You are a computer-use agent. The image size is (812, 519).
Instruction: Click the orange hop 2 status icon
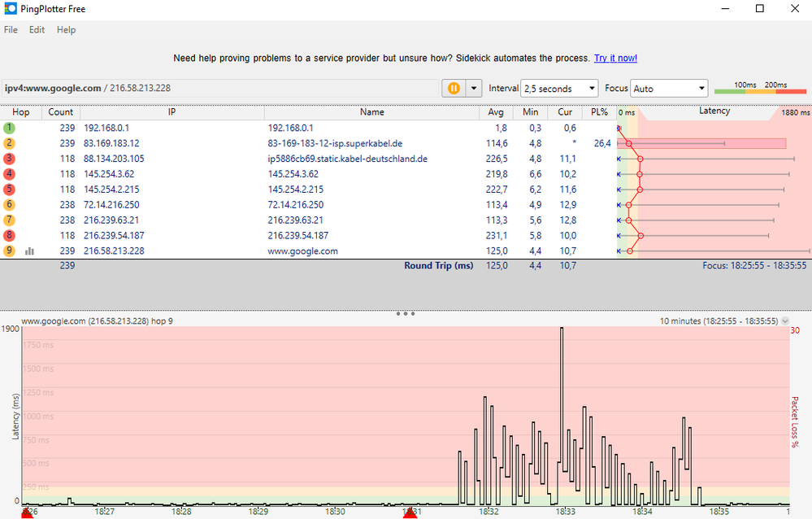8,143
